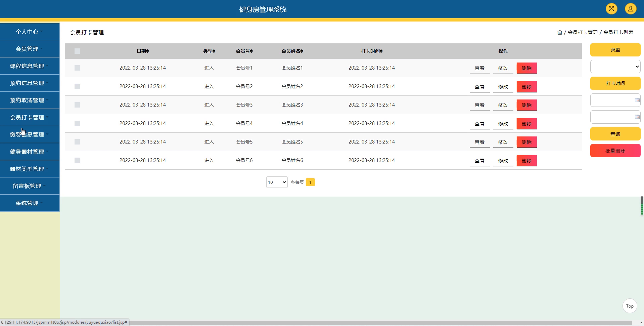Click the fullscreen toggle icon in header
The height and width of the screenshot is (326, 644).
click(611, 9)
